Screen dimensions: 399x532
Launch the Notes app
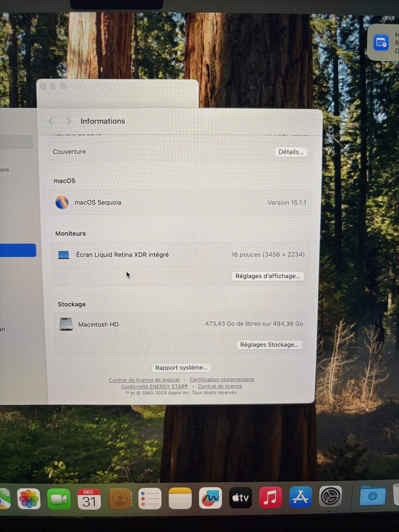(180, 498)
